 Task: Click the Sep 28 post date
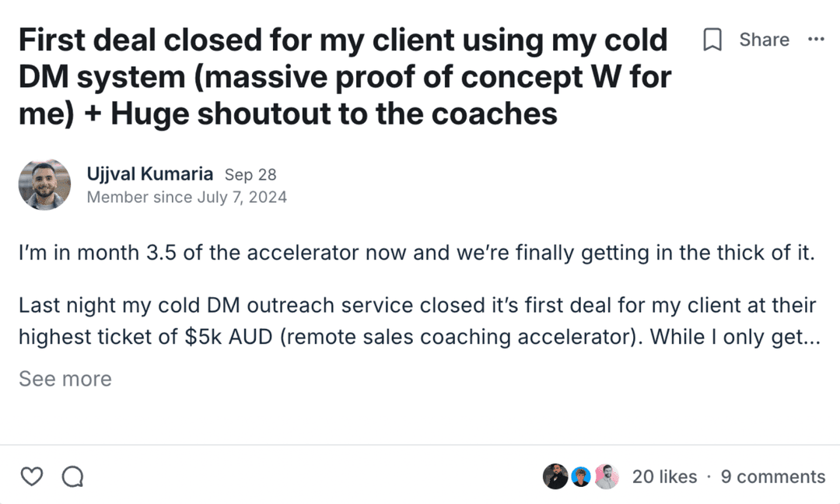coord(250,175)
